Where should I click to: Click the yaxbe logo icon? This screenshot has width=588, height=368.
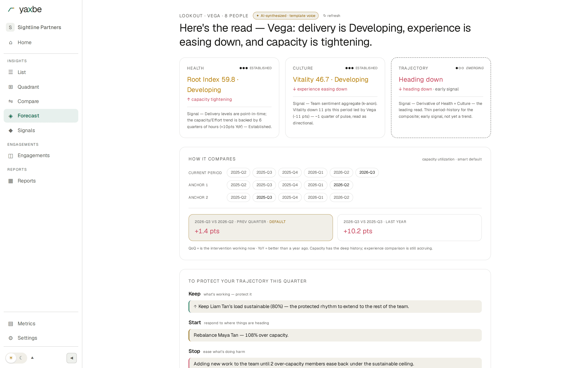[11, 10]
